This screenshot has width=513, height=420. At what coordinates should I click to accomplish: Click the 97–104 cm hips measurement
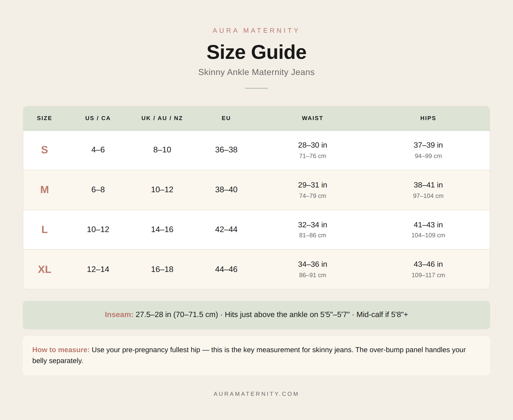pos(428,196)
